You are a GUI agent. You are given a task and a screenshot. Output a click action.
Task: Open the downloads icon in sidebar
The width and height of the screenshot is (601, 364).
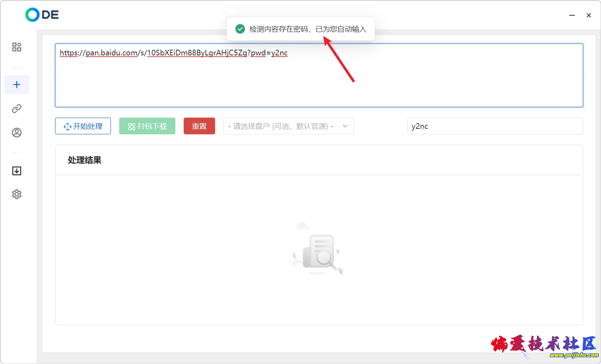coord(17,171)
